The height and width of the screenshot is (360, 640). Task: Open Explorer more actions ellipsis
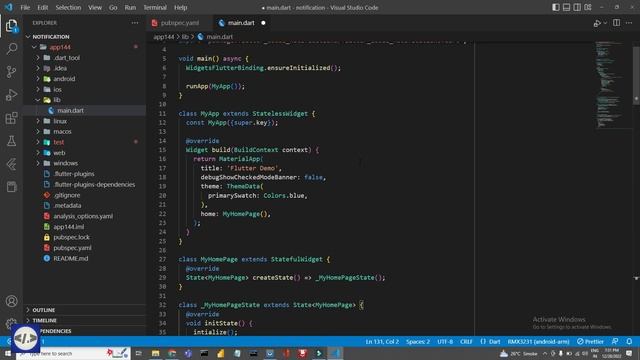coord(135,23)
